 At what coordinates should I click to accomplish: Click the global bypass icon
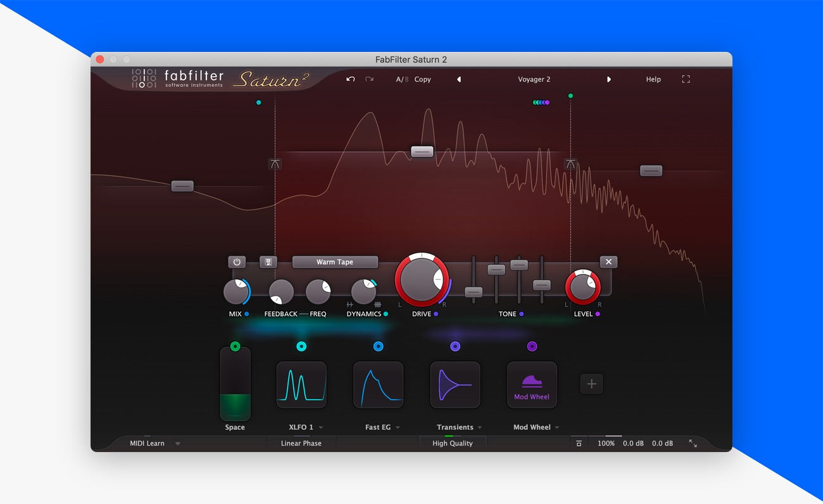point(579,444)
